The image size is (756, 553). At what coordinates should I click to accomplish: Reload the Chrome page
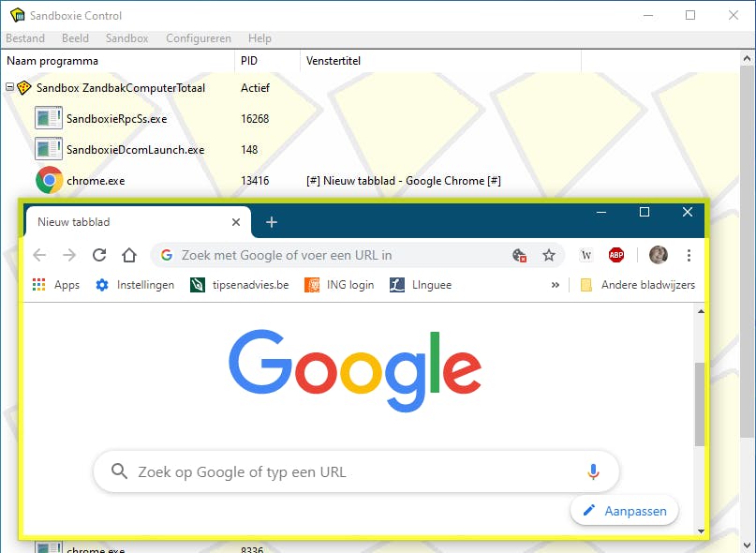(x=99, y=255)
